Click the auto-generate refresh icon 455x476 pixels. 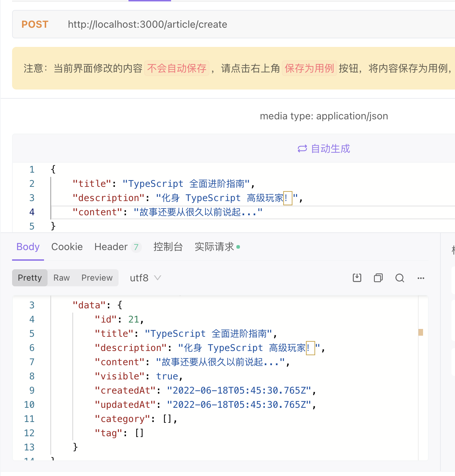302,148
